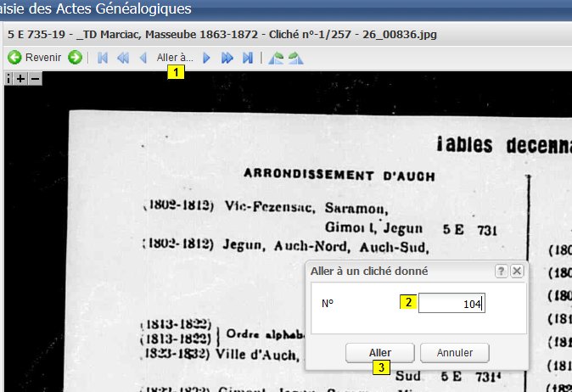
Task: Zoom in with the plus button
Action: [21, 78]
